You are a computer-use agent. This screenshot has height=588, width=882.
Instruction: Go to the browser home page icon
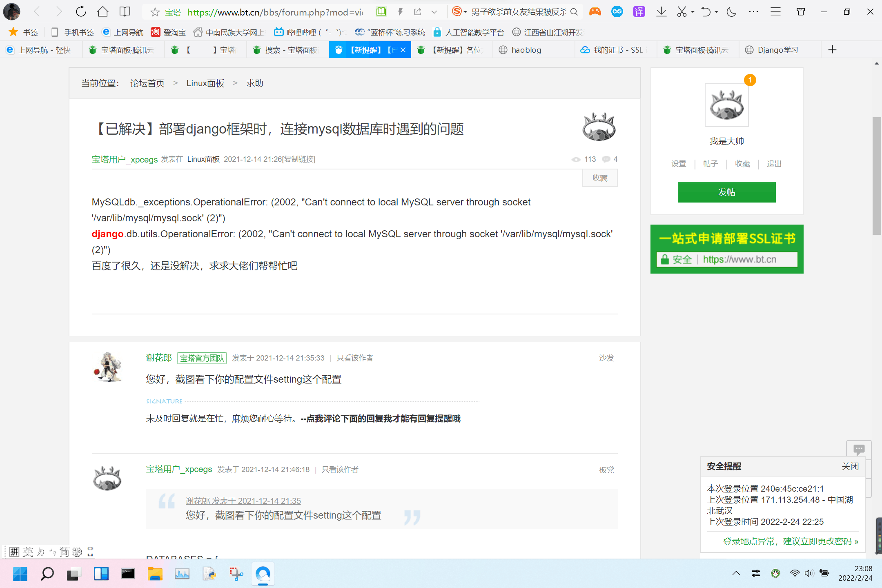tap(103, 12)
